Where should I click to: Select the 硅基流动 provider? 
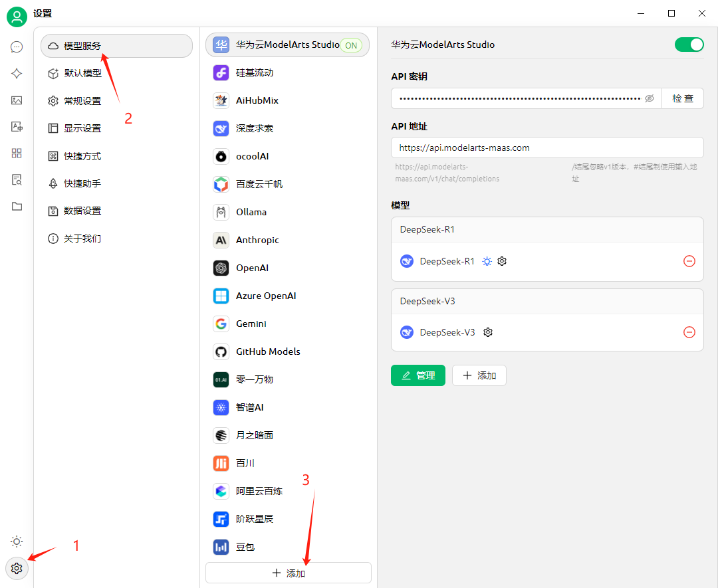coord(288,73)
